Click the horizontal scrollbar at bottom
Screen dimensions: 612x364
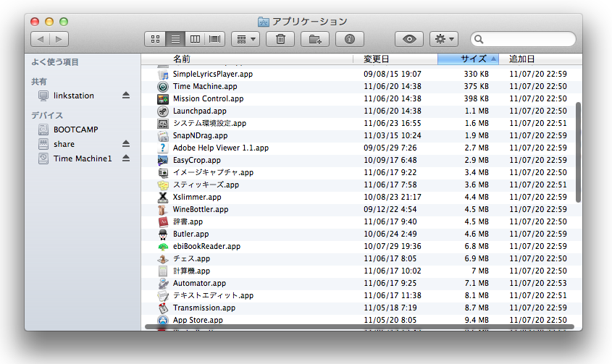click(359, 327)
